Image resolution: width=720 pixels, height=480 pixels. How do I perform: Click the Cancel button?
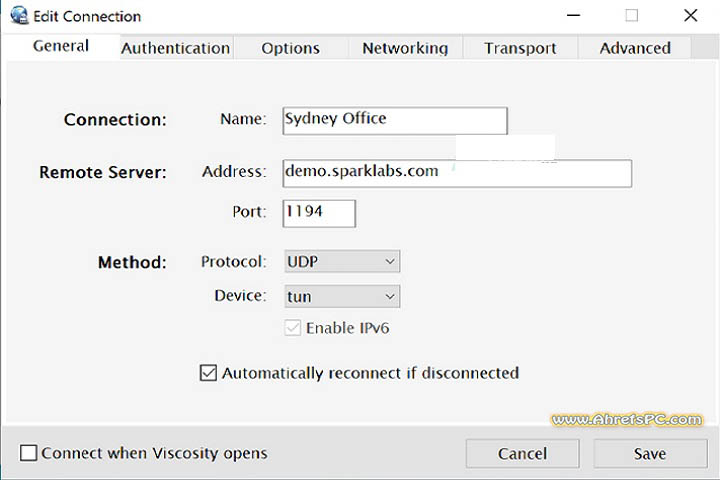point(522,454)
